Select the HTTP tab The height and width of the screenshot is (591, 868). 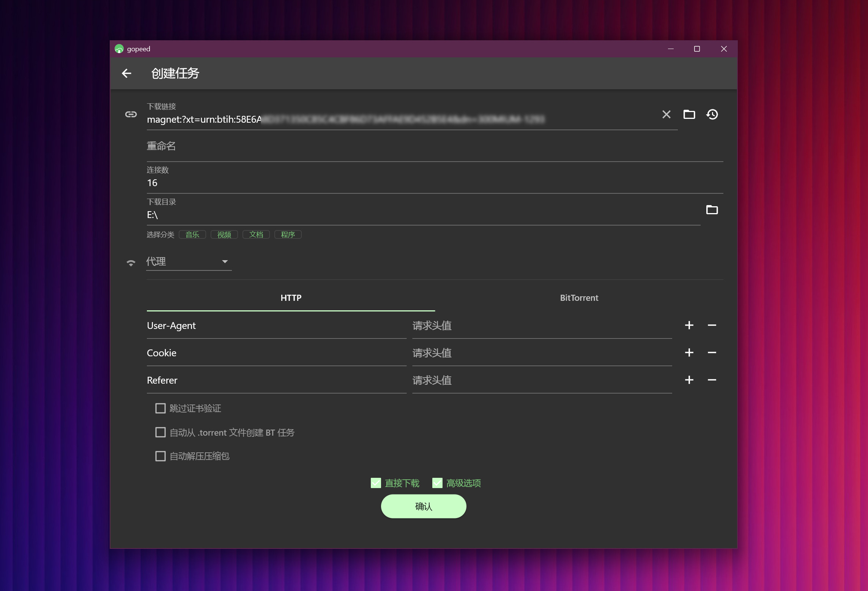[x=291, y=298]
